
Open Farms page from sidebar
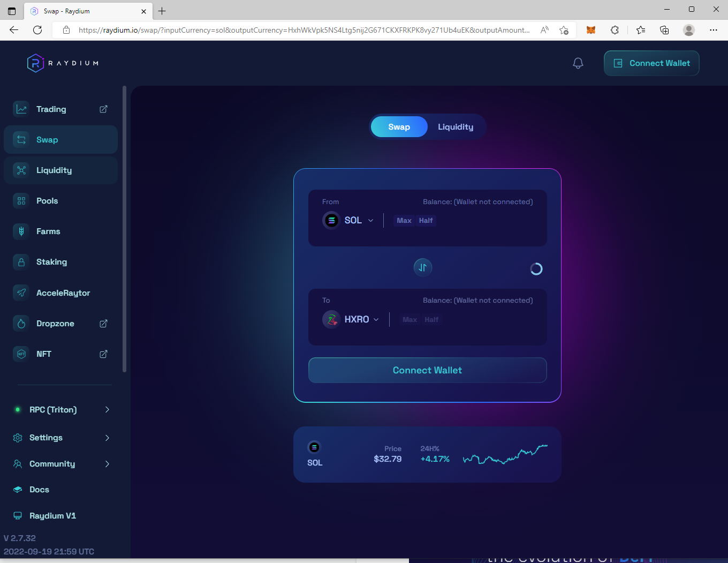coord(60,231)
